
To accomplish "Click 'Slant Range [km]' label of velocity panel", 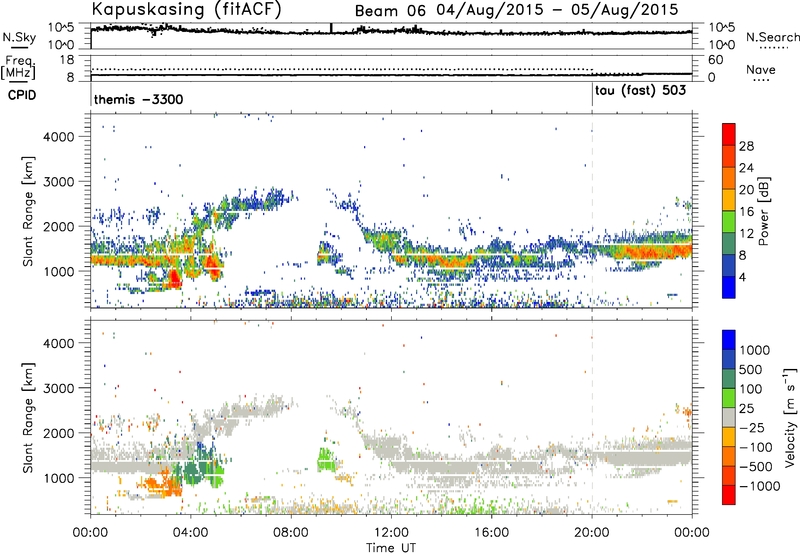I will tap(28, 418).
